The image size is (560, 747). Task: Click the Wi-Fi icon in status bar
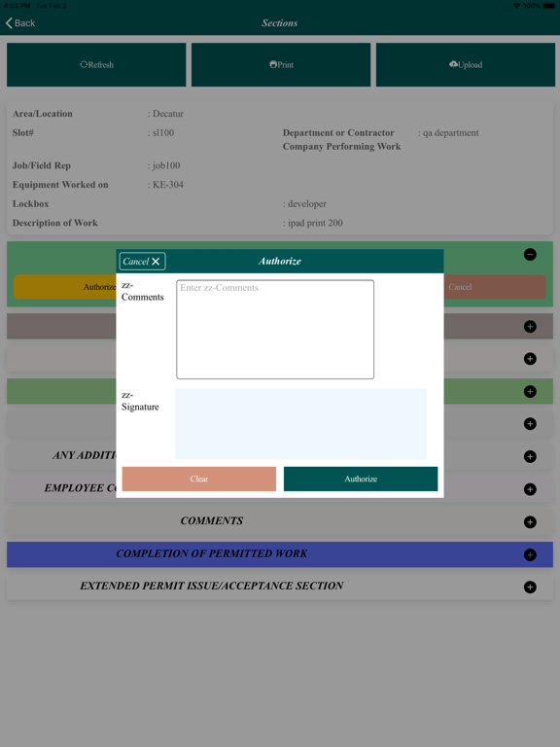(x=516, y=5)
